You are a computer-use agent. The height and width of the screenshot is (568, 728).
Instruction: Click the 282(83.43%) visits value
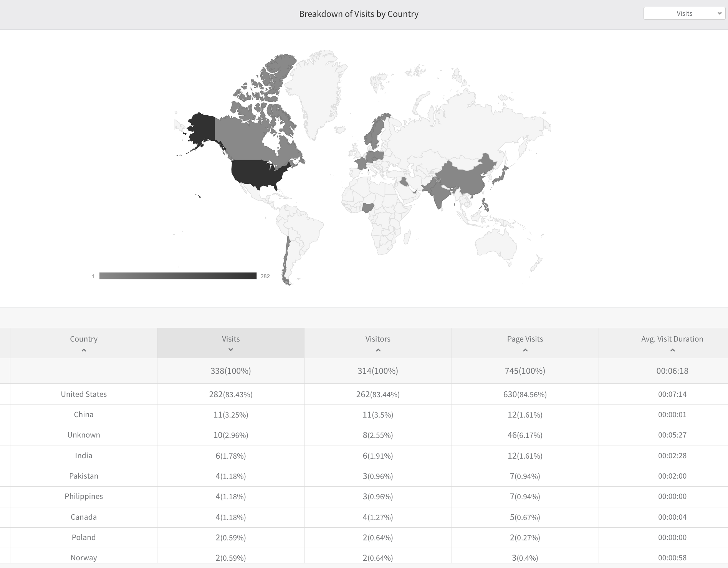pos(231,394)
